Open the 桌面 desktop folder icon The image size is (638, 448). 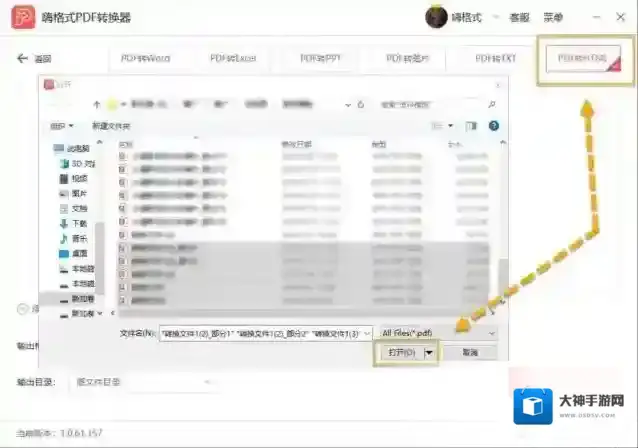point(64,254)
